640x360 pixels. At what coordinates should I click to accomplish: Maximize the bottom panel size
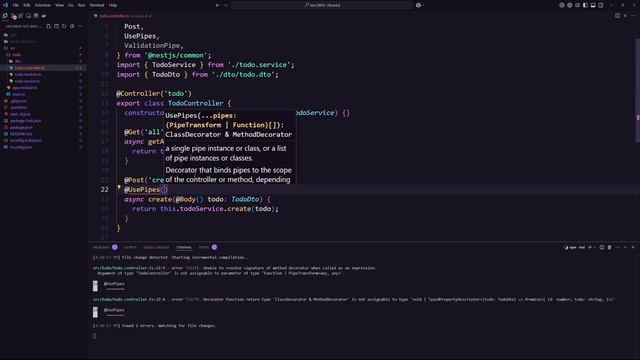[625, 247]
